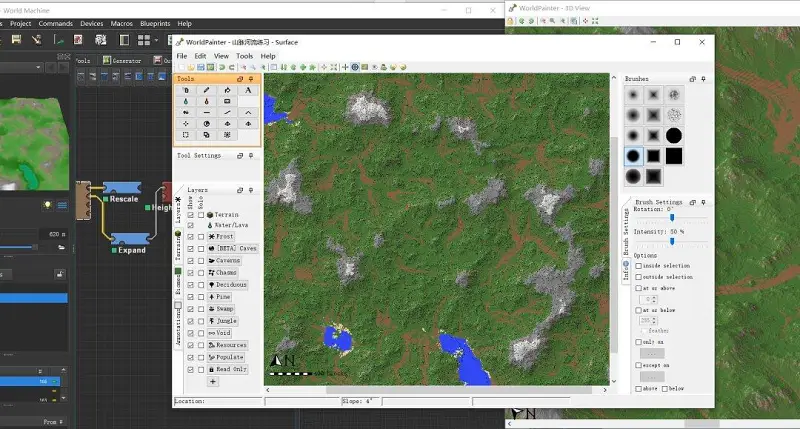Toggle Solo checkbox for Caverns layer
800x429 pixels.
pyautogui.click(x=201, y=261)
